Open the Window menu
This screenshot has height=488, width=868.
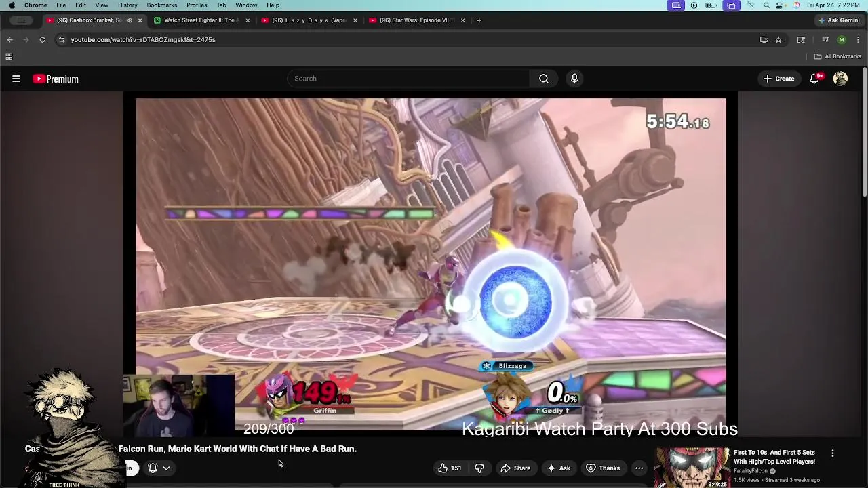click(x=246, y=5)
